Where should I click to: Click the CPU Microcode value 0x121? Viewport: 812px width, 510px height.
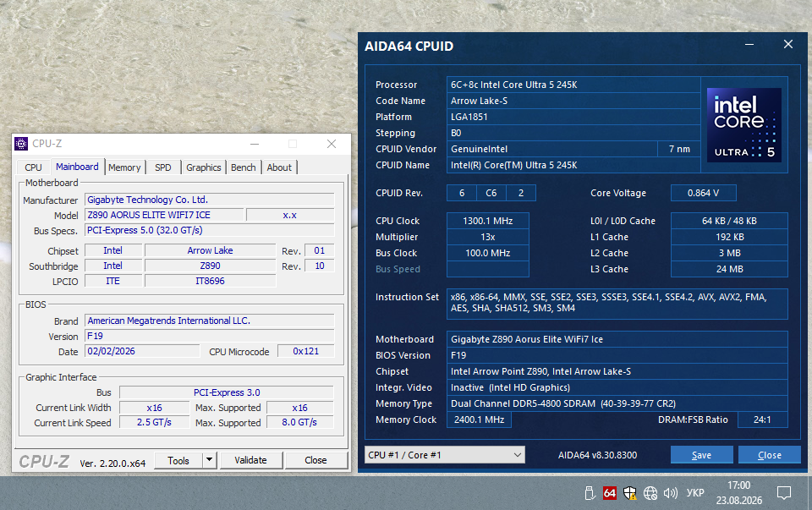coord(306,352)
